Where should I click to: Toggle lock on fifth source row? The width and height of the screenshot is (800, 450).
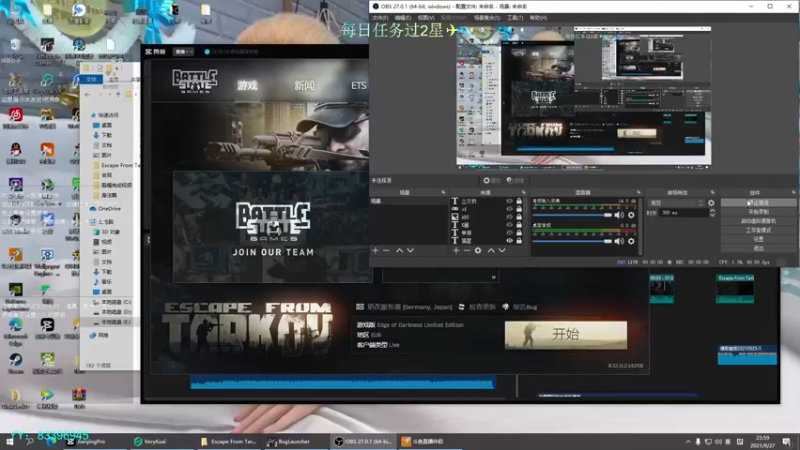(519, 233)
